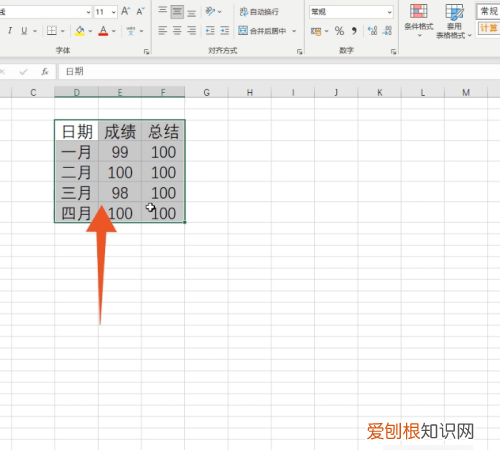Click the phonetic guide (文) icon
Screen dimensions: 500x450
(x=131, y=31)
